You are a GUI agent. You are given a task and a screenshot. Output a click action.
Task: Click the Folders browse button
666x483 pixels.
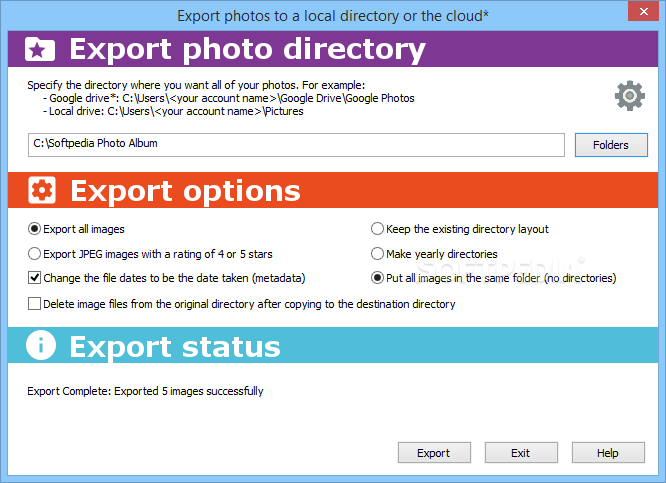click(611, 145)
